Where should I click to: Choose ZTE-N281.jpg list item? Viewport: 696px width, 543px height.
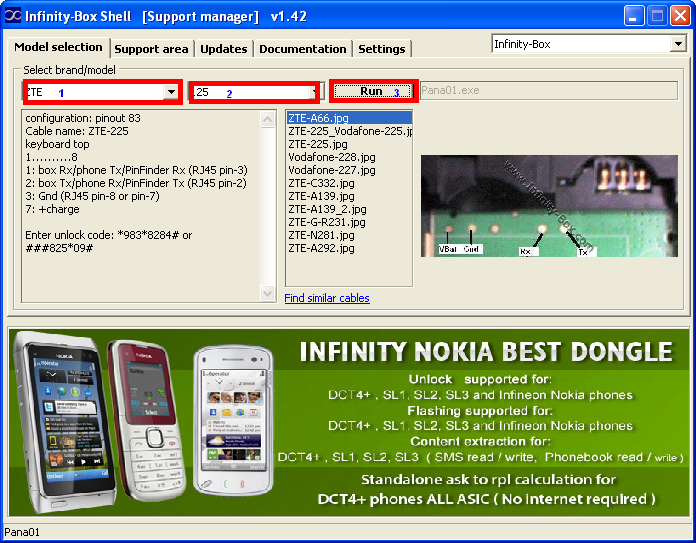point(349,235)
